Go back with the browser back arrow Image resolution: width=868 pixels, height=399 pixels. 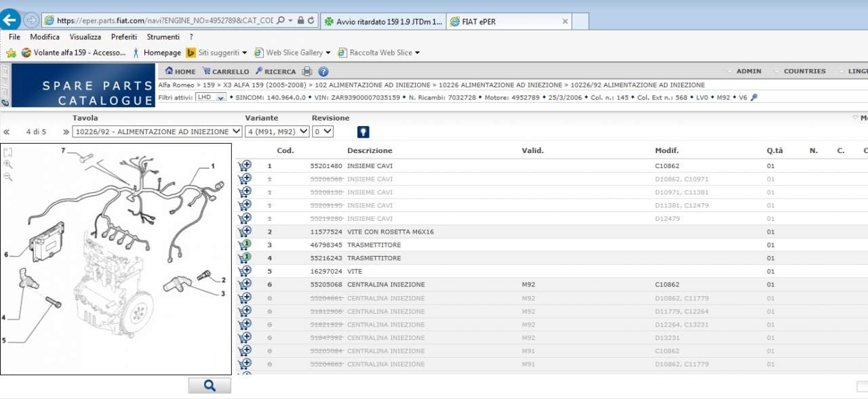coord(10,20)
